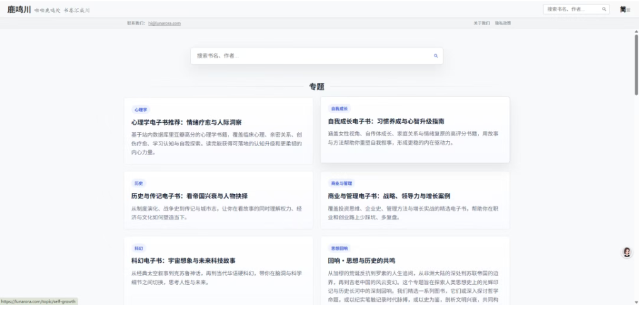Click the 回响 card description beginning 从加缪的荒诞反抗
The height and width of the screenshot is (310, 644).
[x=413, y=287]
